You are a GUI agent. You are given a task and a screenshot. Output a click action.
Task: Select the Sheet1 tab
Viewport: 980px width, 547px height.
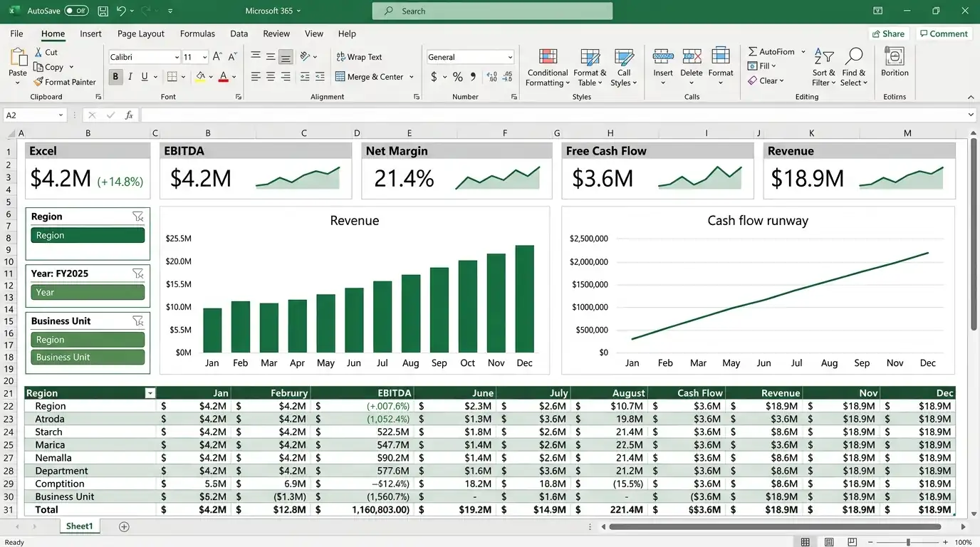pyautogui.click(x=79, y=526)
